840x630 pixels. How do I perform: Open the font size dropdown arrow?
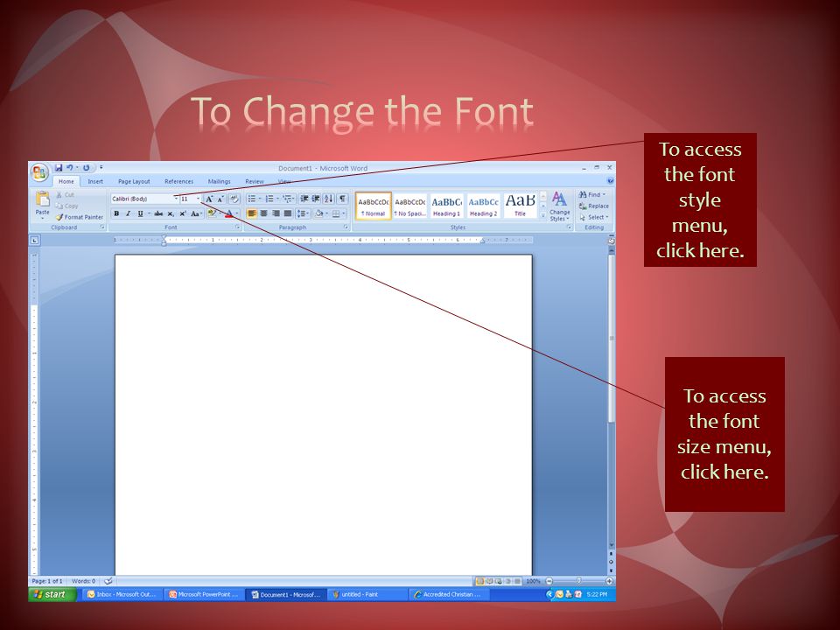(199, 199)
